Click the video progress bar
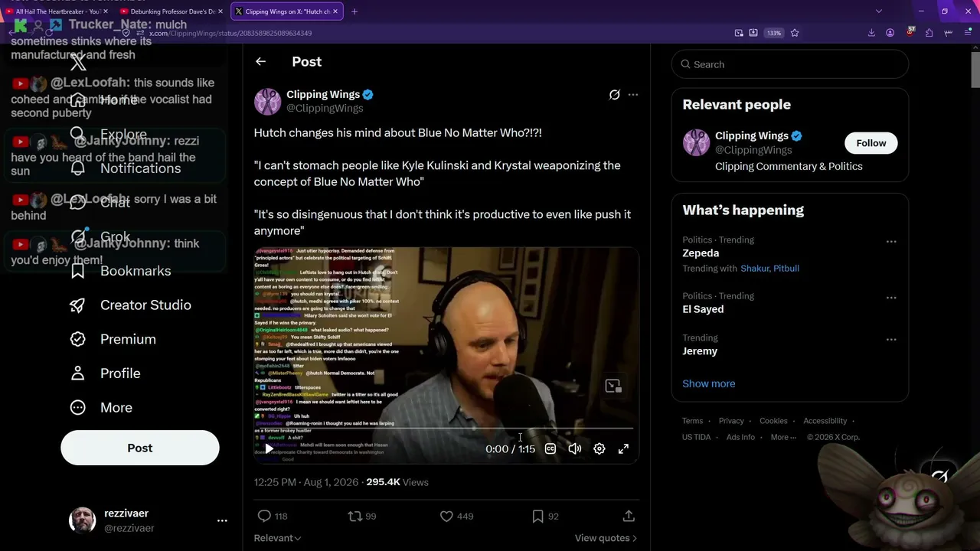980x551 pixels. click(446, 429)
